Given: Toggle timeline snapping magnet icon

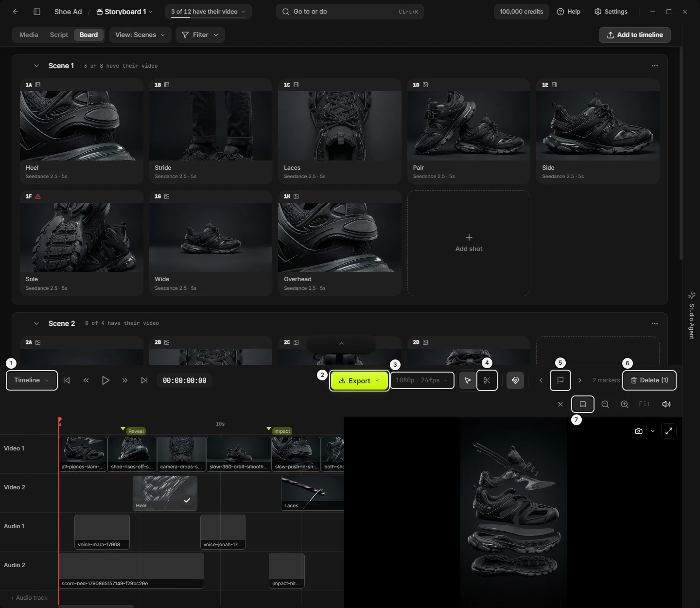Looking at the screenshot, I should pyautogui.click(x=515, y=380).
